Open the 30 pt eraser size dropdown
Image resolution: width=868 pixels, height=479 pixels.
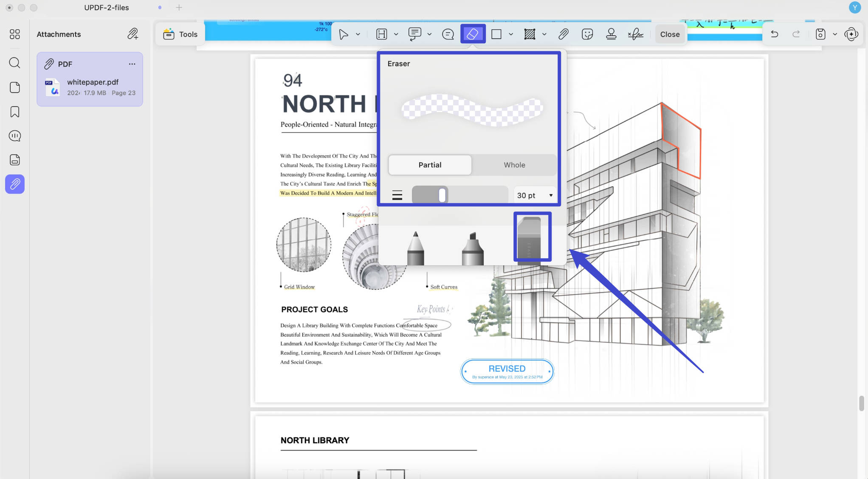(535, 195)
